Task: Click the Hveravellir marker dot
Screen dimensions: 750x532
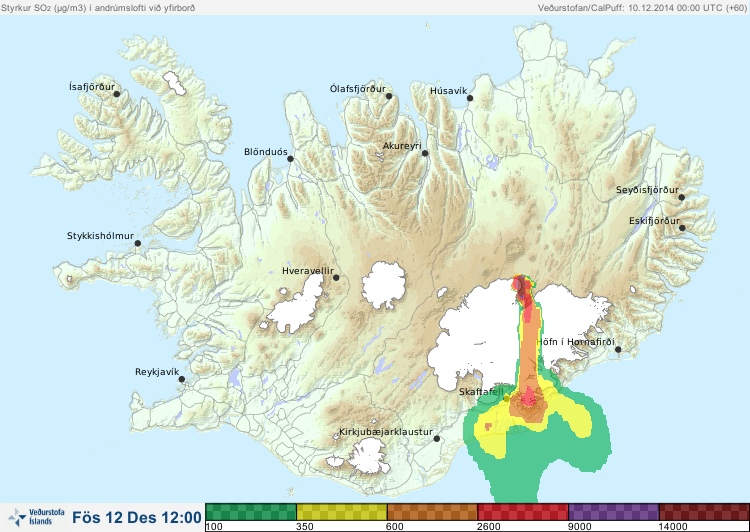Action: pyautogui.click(x=336, y=277)
